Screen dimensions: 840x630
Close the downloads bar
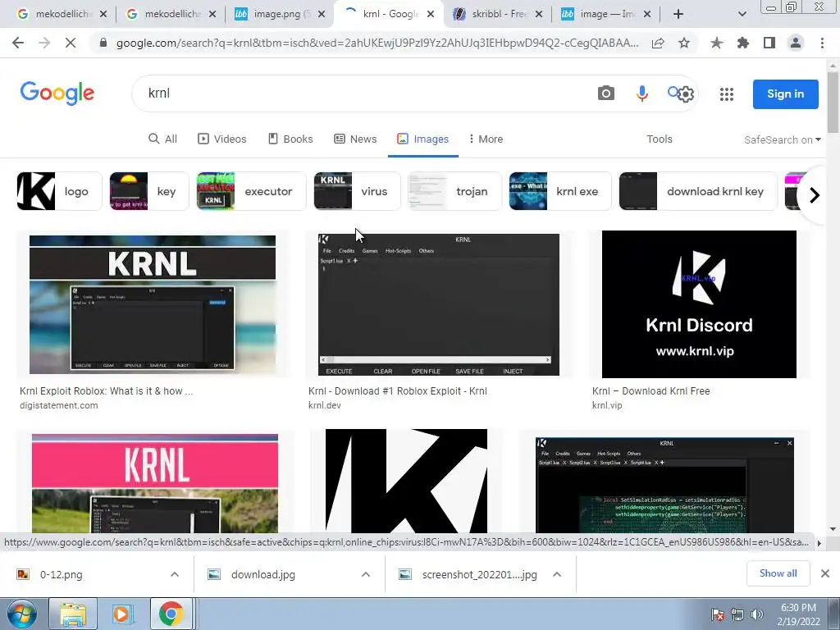tap(825, 573)
